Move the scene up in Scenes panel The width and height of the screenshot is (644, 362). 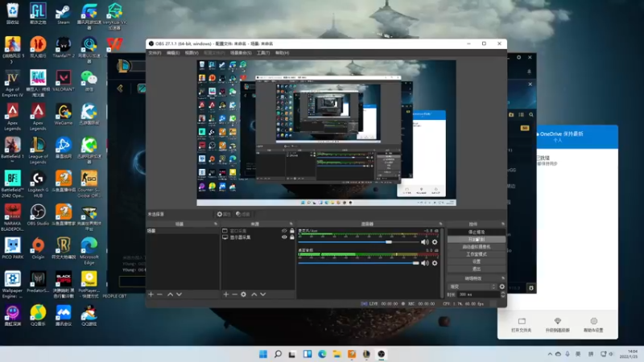[x=170, y=294]
